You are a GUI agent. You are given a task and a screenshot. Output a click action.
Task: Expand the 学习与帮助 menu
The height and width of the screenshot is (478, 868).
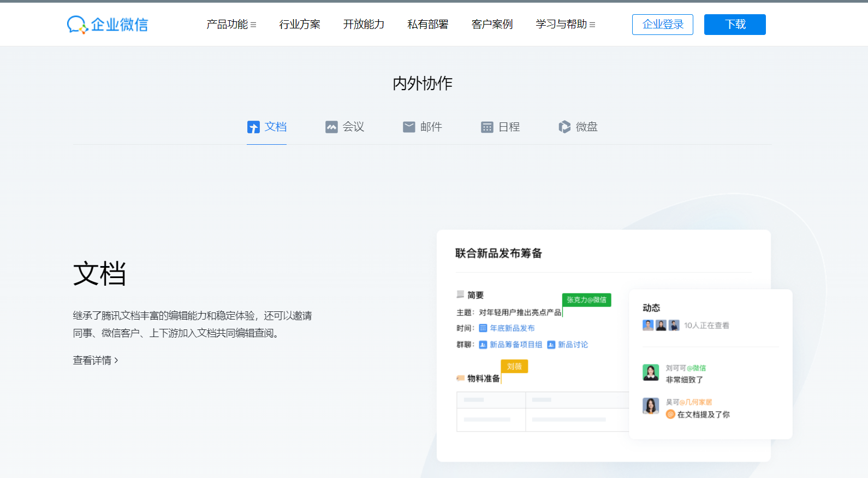pos(566,25)
